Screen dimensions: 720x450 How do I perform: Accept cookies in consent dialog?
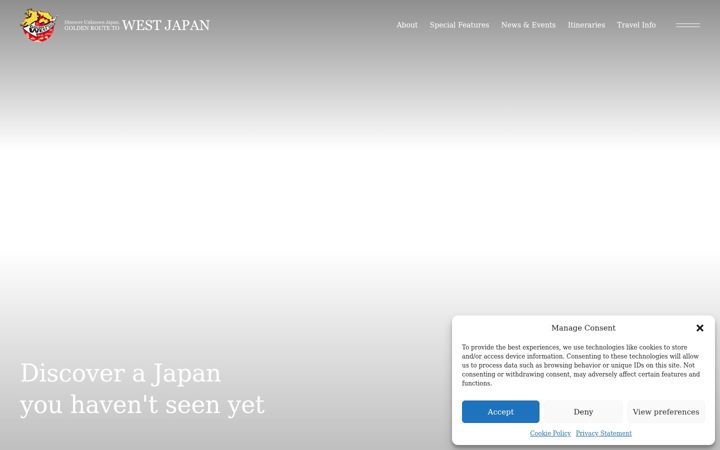[501, 411]
